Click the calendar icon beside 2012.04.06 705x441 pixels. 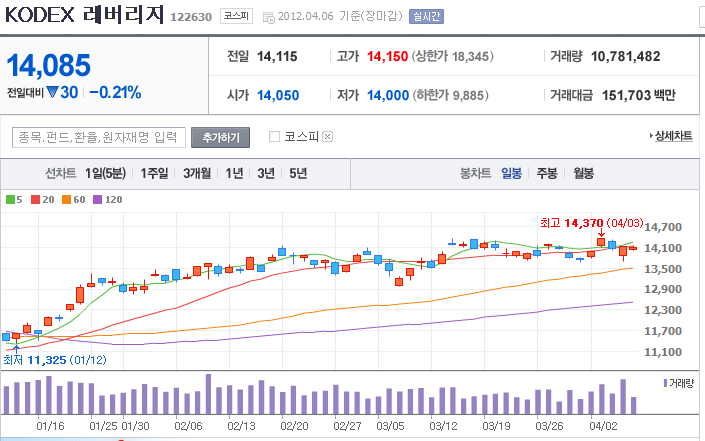268,17
